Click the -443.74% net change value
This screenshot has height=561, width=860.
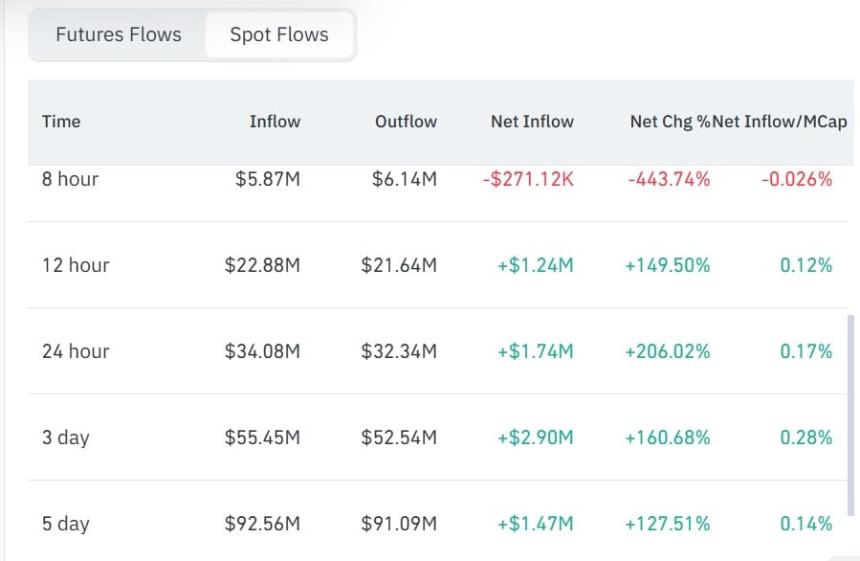[x=669, y=179]
